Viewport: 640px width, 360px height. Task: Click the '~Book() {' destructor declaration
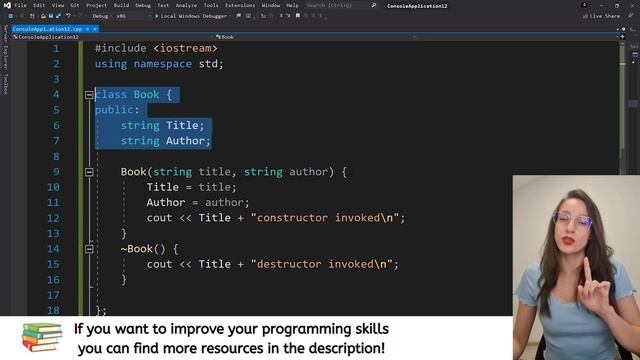coord(149,249)
